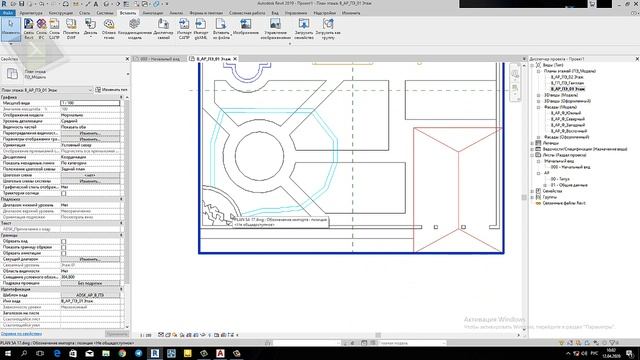Open the Вид ribbon tab

point(275,13)
